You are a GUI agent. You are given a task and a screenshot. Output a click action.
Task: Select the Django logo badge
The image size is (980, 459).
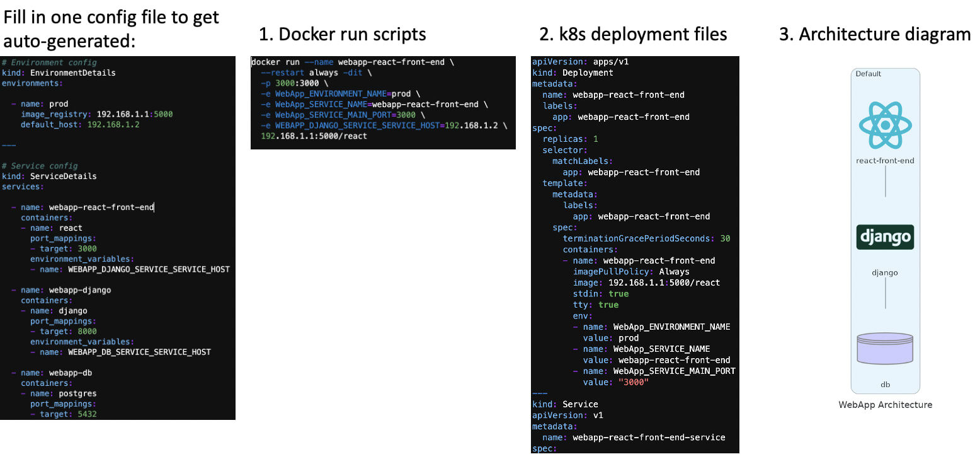(x=885, y=238)
